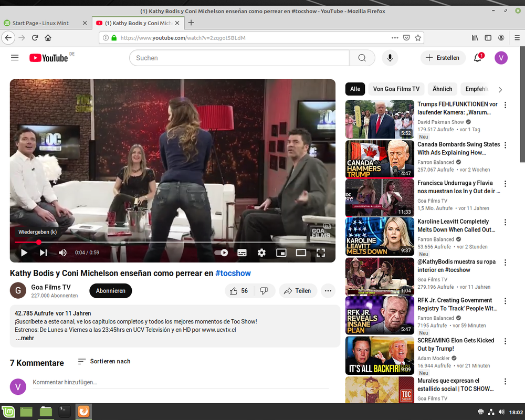Bookmark this page with star
The image size is (525, 420).
[x=418, y=38]
